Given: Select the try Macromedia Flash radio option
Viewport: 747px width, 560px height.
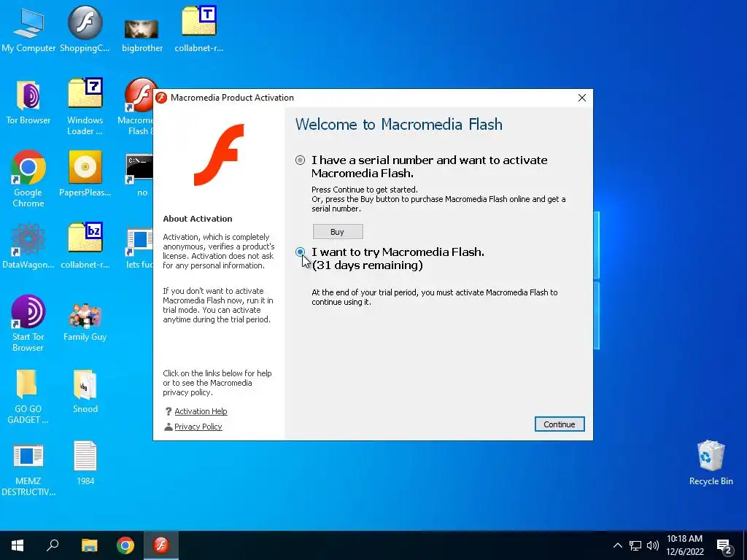Looking at the screenshot, I should pyautogui.click(x=300, y=252).
